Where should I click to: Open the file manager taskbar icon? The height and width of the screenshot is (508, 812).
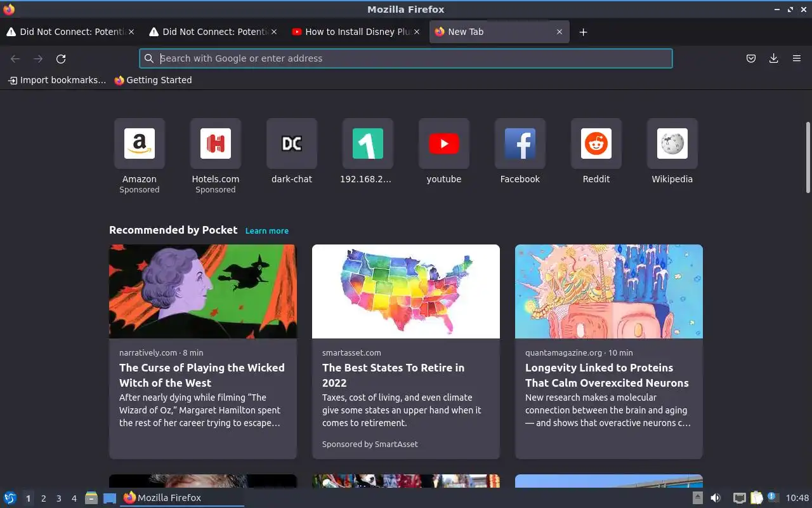click(x=91, y=498)
